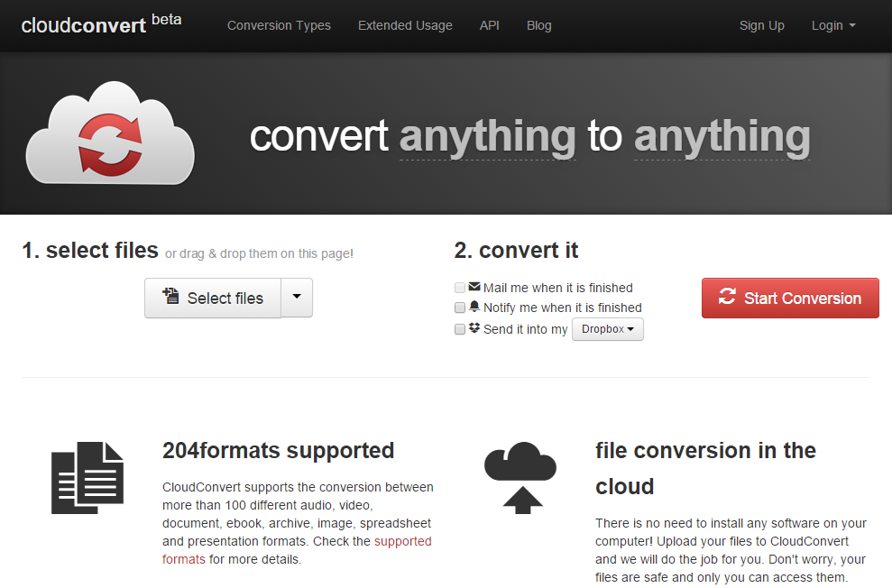Open the 'supported formats' link
This screenshot has width=892, height=588.
297,550
